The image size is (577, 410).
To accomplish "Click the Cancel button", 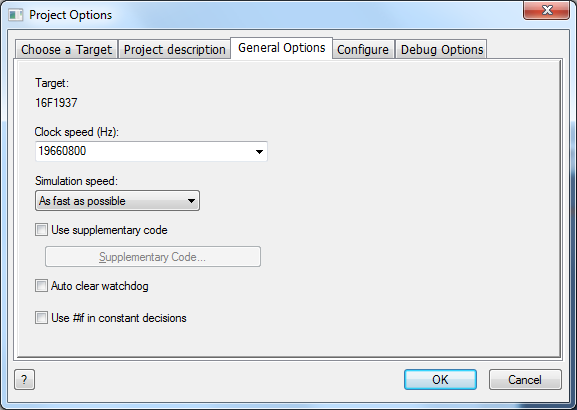I will 525,379.
